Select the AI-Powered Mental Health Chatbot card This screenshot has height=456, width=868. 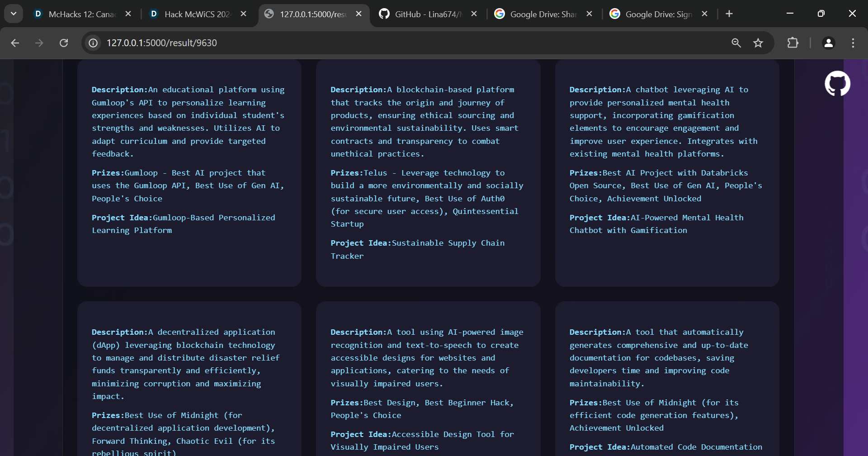click(667, 173)
